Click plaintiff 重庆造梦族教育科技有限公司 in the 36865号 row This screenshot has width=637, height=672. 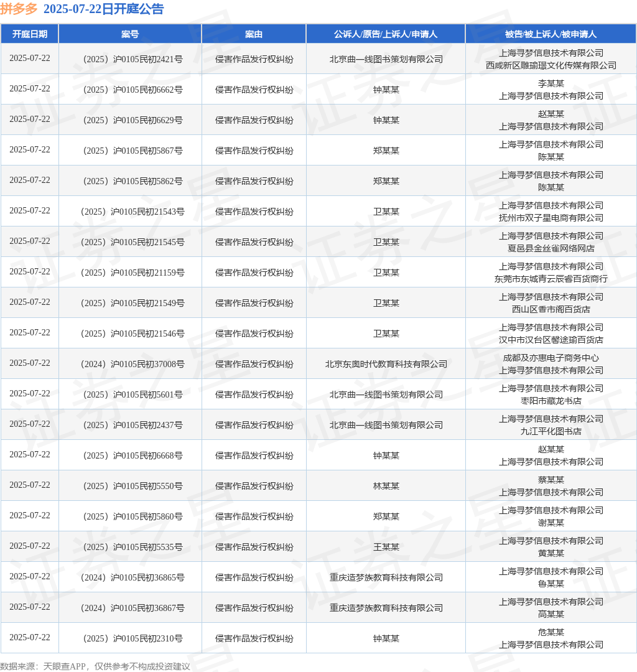click(x=386, y=577)
